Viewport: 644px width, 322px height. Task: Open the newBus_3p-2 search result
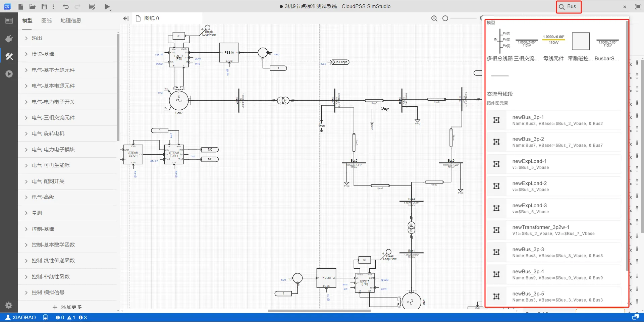[x=554, y=142]
